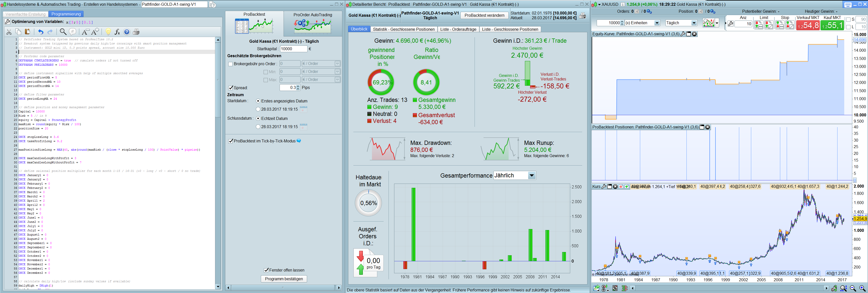The height and width of the screenshot is (293, 868).
Task: Open the Vereinfachte Erstellung tab
Action: pos(26,14)
